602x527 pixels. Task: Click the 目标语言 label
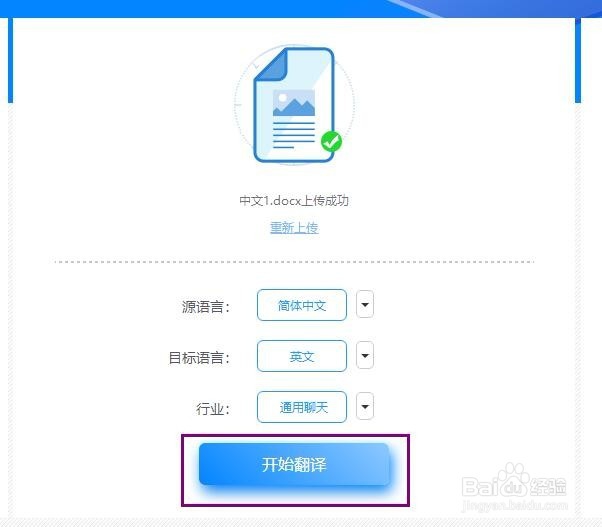click(199, 358)
